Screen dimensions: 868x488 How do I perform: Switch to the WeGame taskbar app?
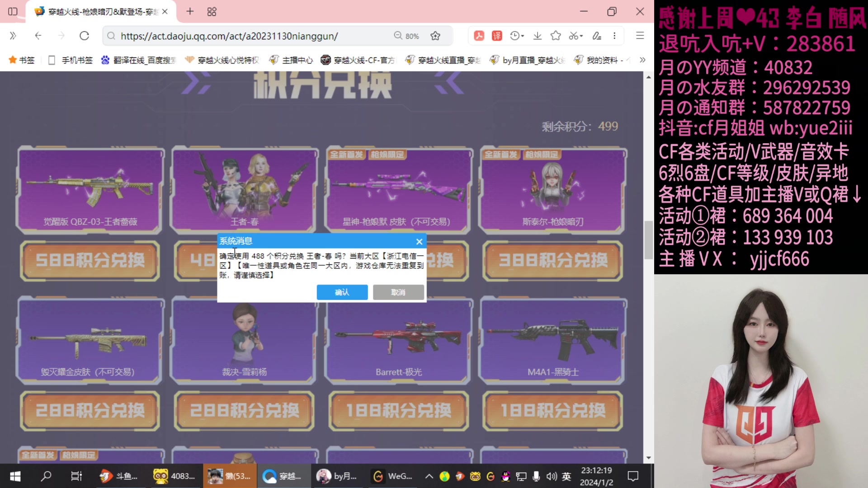(x=392, y=476)
